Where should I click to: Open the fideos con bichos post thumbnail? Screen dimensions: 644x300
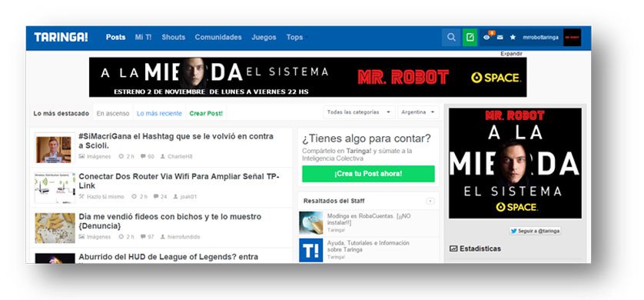point(55,228)
